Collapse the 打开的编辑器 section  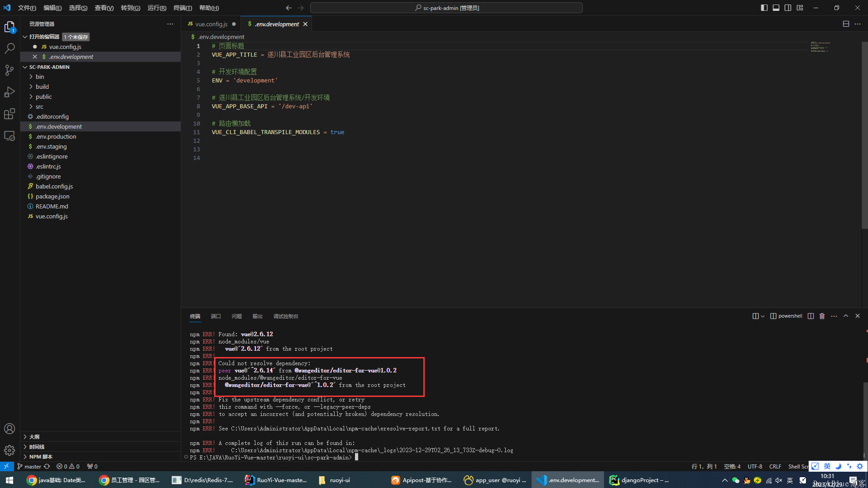[26, 37]
